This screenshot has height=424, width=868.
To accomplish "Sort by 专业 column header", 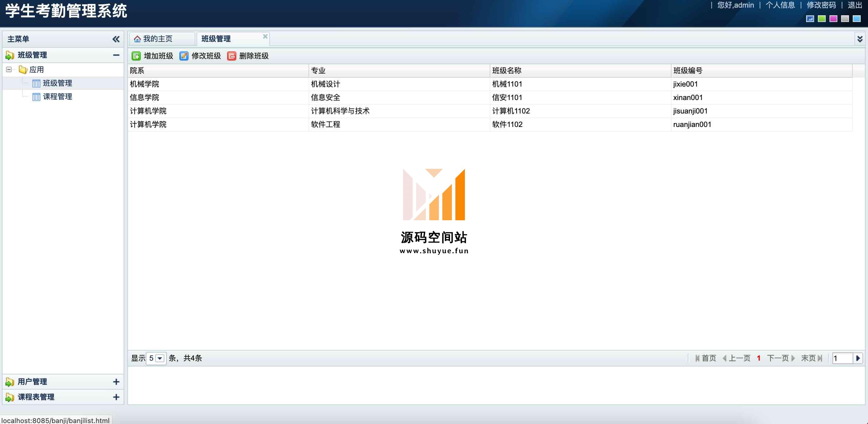I will 399,71.
